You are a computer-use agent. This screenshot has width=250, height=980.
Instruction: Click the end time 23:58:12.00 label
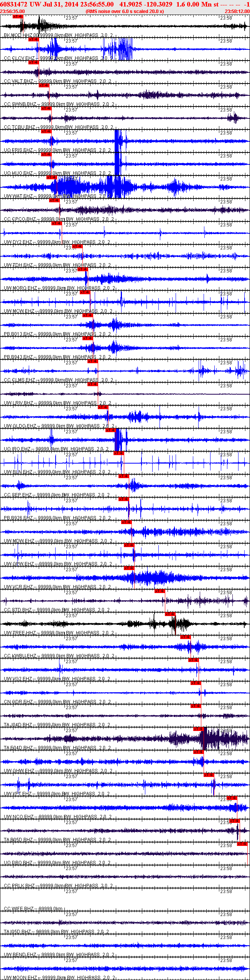point(237,11)
